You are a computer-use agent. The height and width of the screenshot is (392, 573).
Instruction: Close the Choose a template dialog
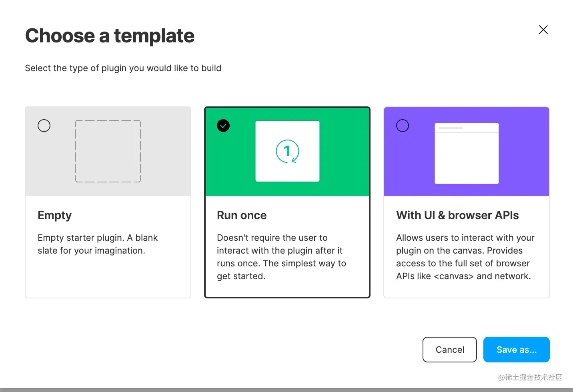[543, 30]
